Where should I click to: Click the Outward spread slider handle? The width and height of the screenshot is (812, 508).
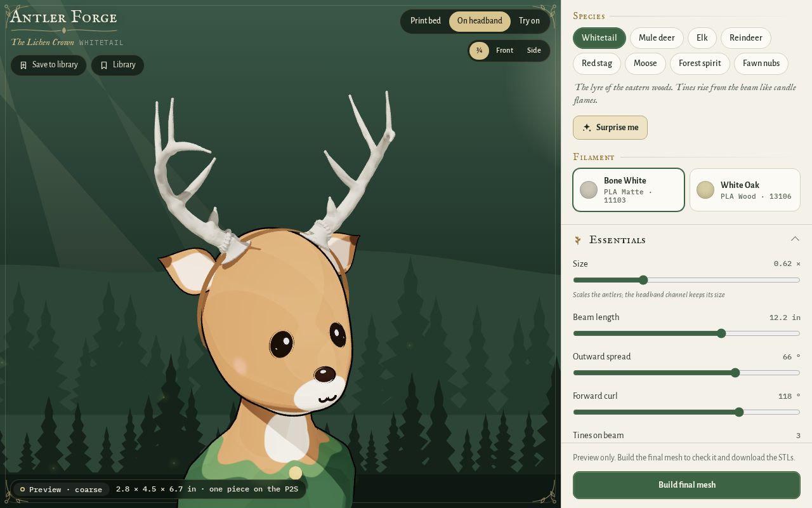[735, 373]
